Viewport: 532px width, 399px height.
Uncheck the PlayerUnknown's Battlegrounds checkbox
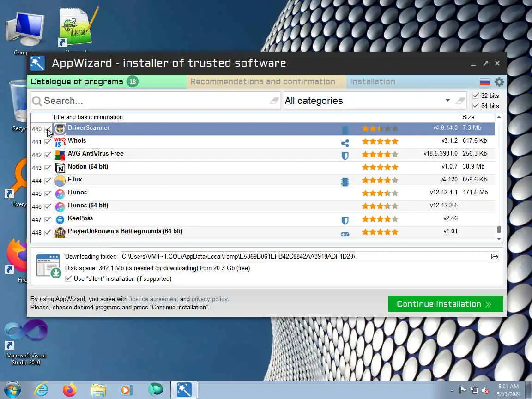click(x=48, y=232)
